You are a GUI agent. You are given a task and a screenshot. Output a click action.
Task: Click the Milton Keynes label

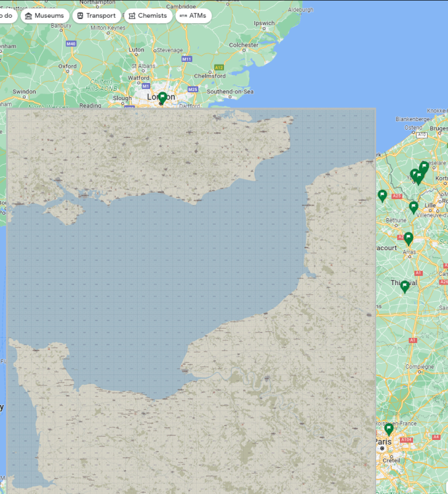click(108, 28)
